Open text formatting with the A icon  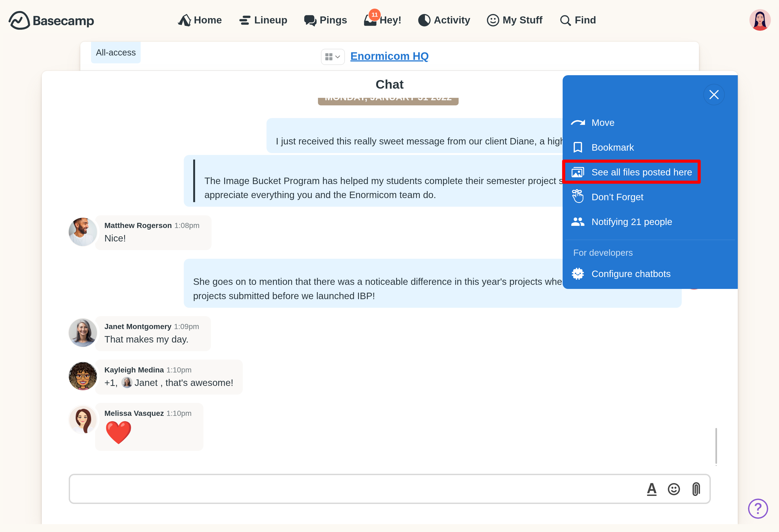click(652, 489)
